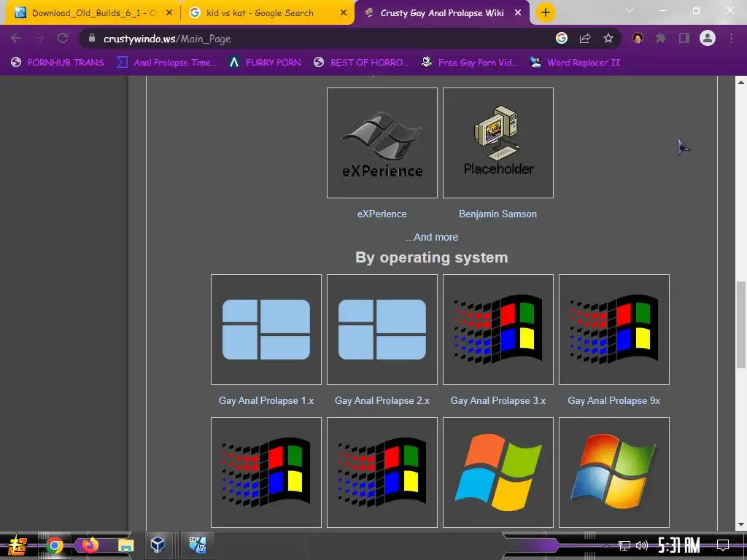The image size is (747, 560).
Task: Open the 1.x blue logo thumbnail
Action: [266, 330]
